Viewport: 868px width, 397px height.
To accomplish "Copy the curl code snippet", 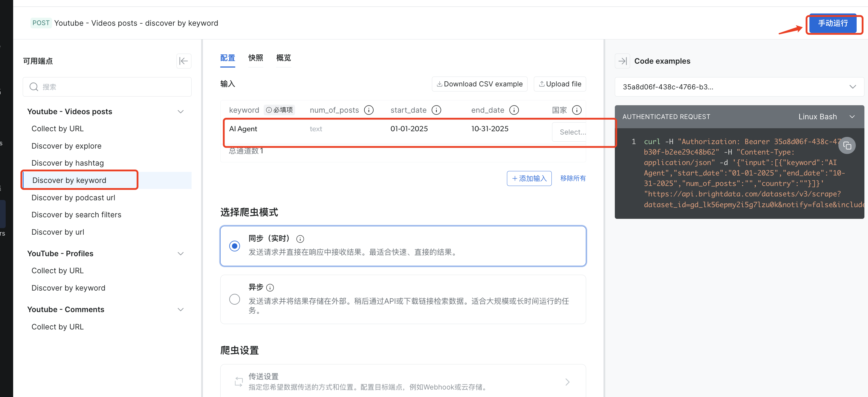I will (847, 146).
